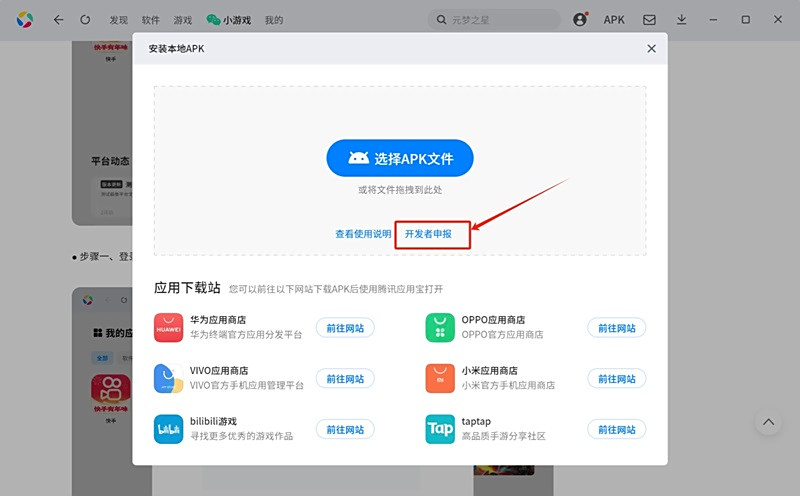Refresh the page with the reload icon
The image size is (800, 496).
(85, 20)
